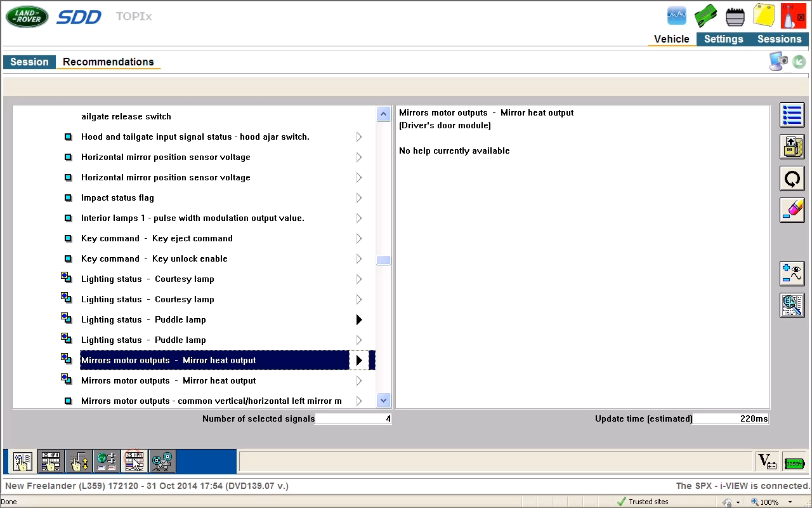Click the signal list scrollbar thumb
812x508 pixels.
tap(383, 260)
